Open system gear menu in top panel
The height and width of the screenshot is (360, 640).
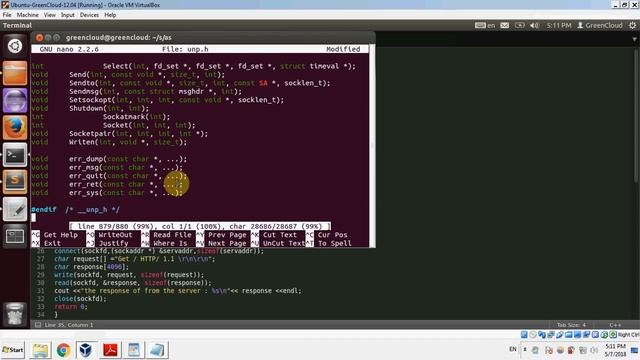point(632,25)
